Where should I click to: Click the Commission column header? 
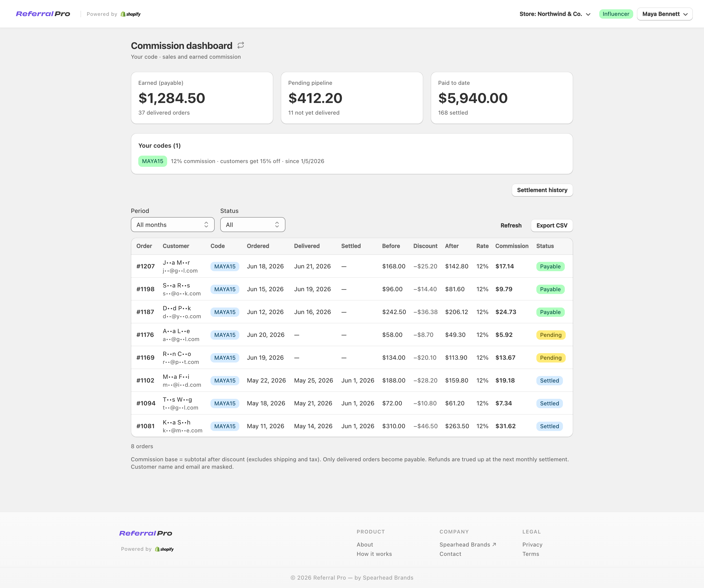click(x=511, y=246)
